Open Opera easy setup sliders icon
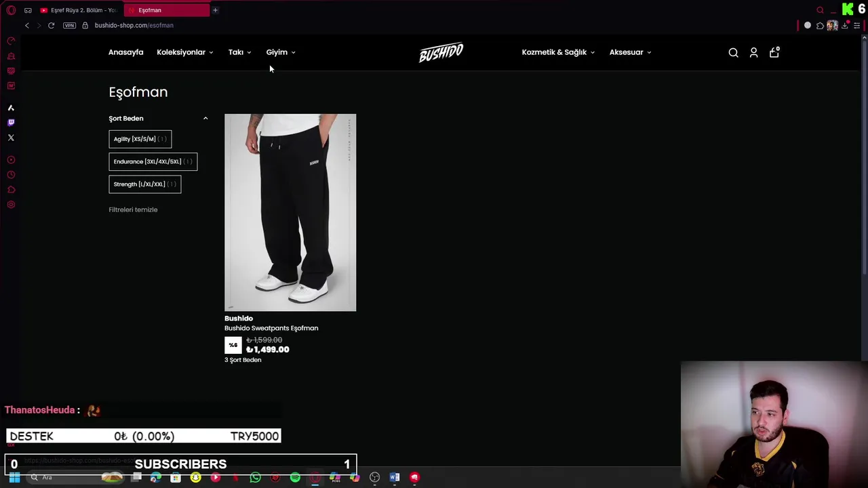 click(x=857, y=25)
